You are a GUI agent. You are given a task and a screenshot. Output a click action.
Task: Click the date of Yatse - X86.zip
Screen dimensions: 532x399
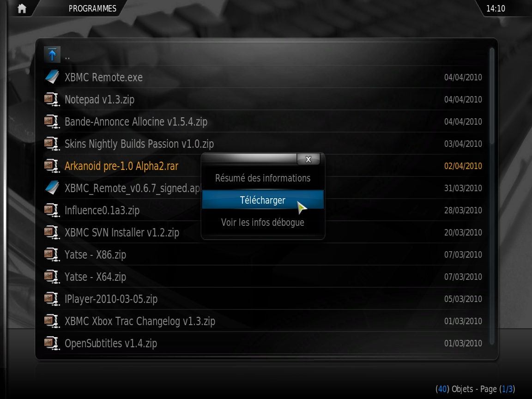click(463, 254)
